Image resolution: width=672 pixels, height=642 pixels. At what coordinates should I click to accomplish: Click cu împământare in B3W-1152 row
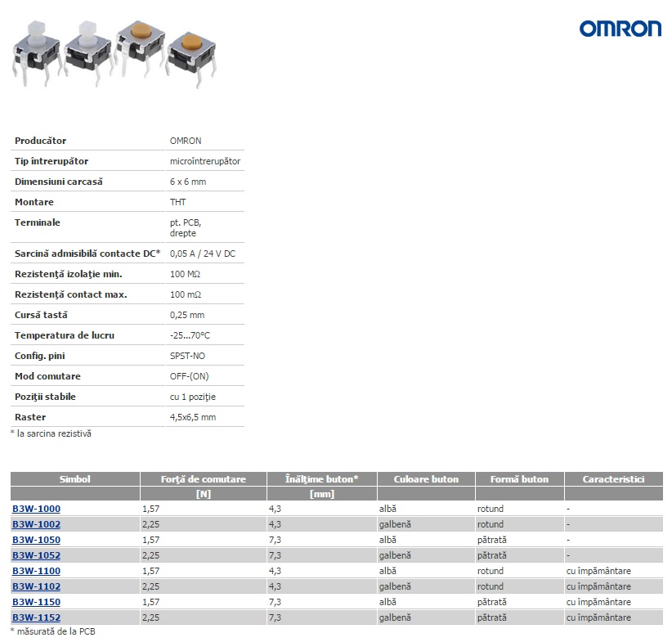(x=598, y=617)
